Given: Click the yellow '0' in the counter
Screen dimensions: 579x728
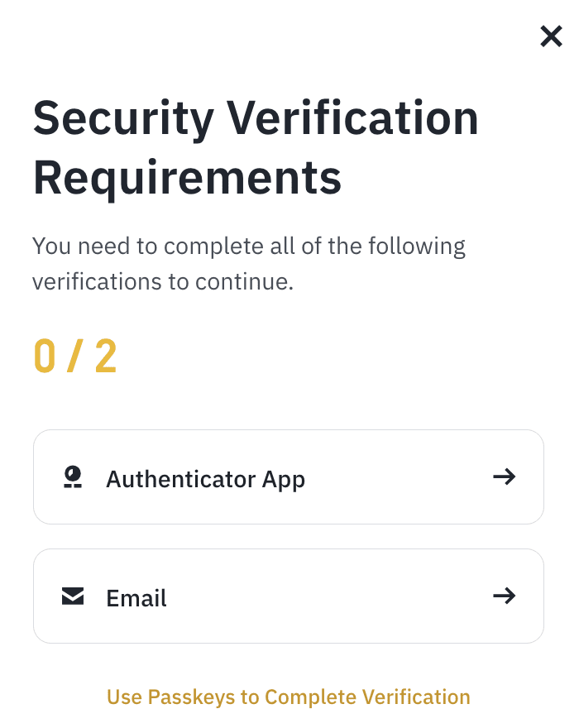Looking at the screenshot, I should pyautogui.click(x=45, y=357).
